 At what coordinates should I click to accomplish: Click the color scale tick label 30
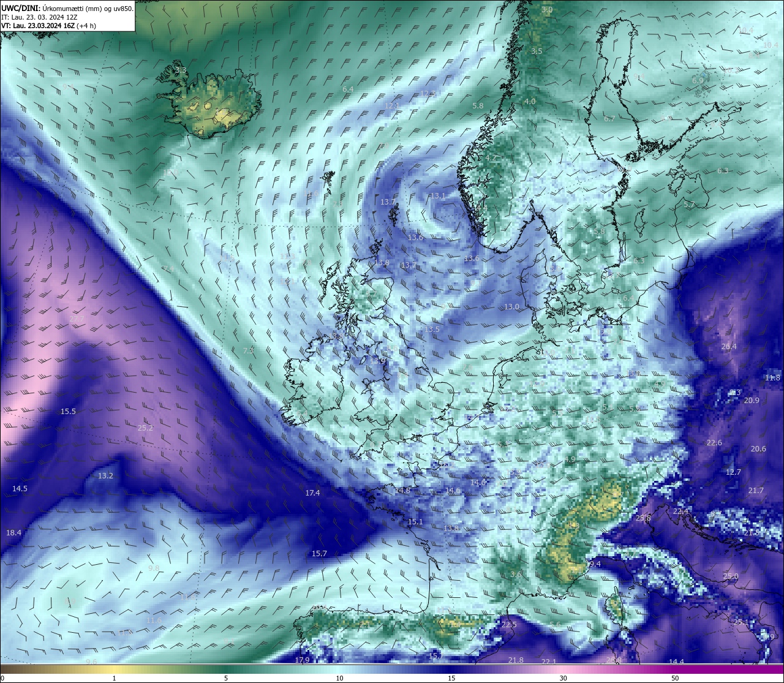(562, 678)
